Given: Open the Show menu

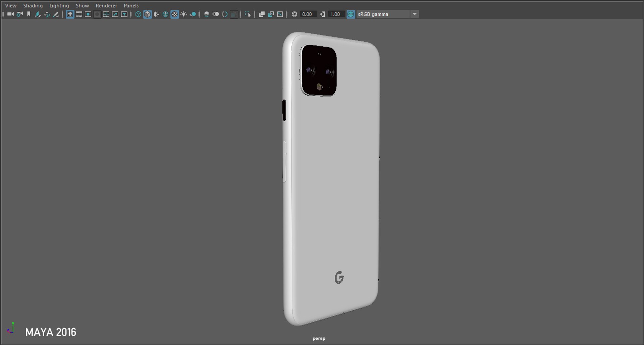Looking at the screenshot, I should pyautogui.click(x=82, y=5).
